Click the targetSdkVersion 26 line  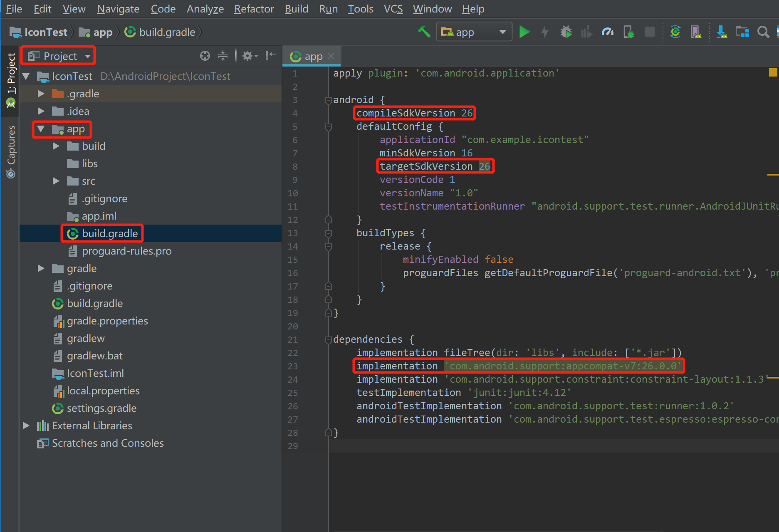point(435,166)
